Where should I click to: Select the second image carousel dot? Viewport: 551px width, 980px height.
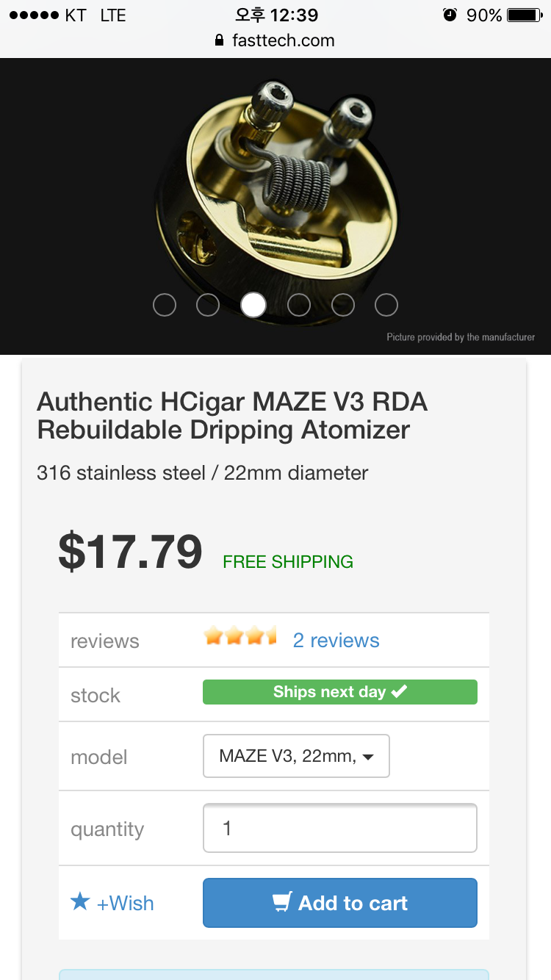pos(208,305)
